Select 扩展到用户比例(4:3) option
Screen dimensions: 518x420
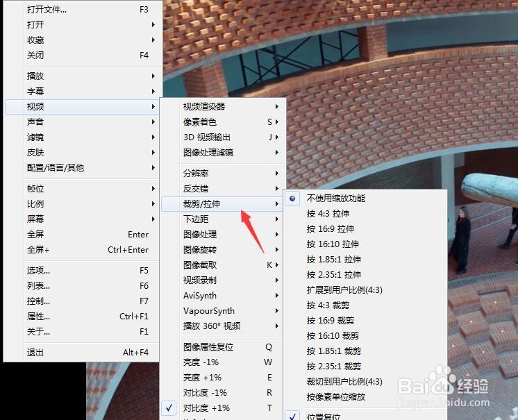coord(365,290)
